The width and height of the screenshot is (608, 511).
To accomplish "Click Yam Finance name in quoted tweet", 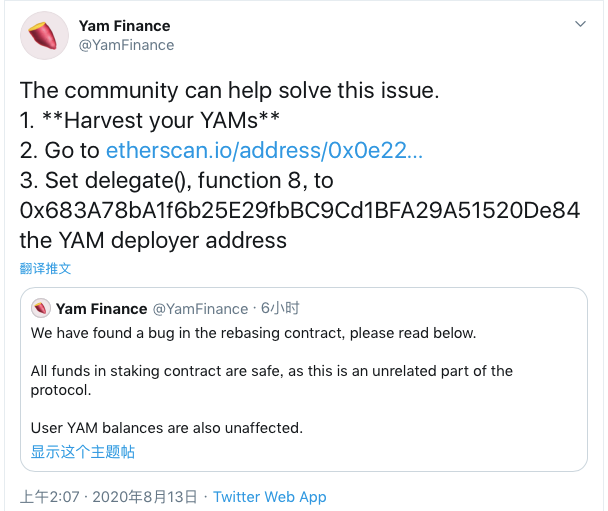I will (x=101, y=308).
